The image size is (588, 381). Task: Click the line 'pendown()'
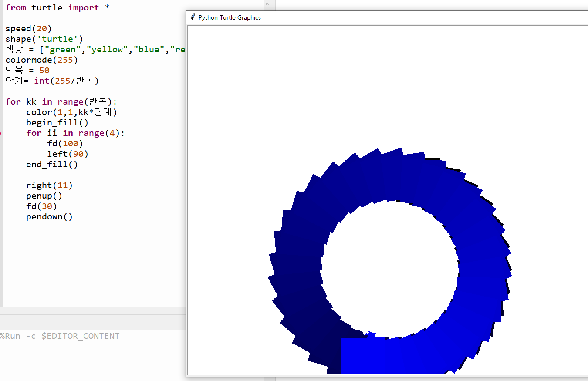(49, 217)
